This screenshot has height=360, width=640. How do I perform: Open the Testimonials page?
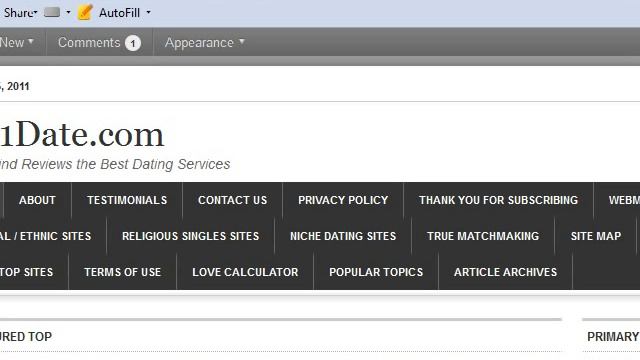[127, 200]
